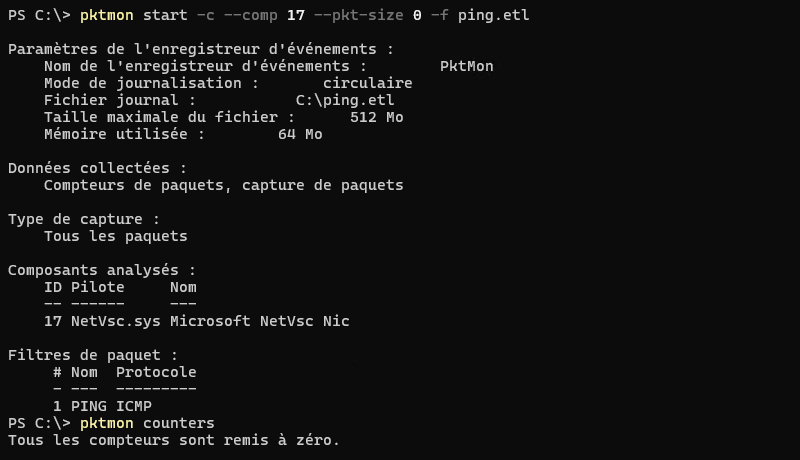Screen dimensions: 800x460
Task: Click the "512 Mo" maximum file size value
Action: coord(376,117)
